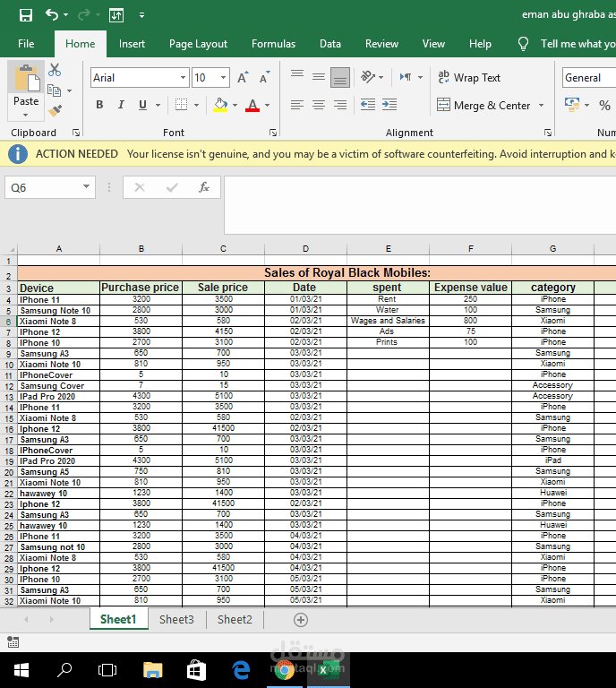Click the Name Box showing Q6
The height and width of the screenshot is (688, 616).
tap(50, 187)
